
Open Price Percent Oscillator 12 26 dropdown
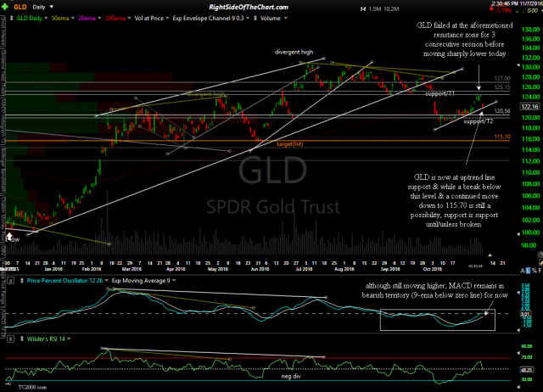coord(106,281)
